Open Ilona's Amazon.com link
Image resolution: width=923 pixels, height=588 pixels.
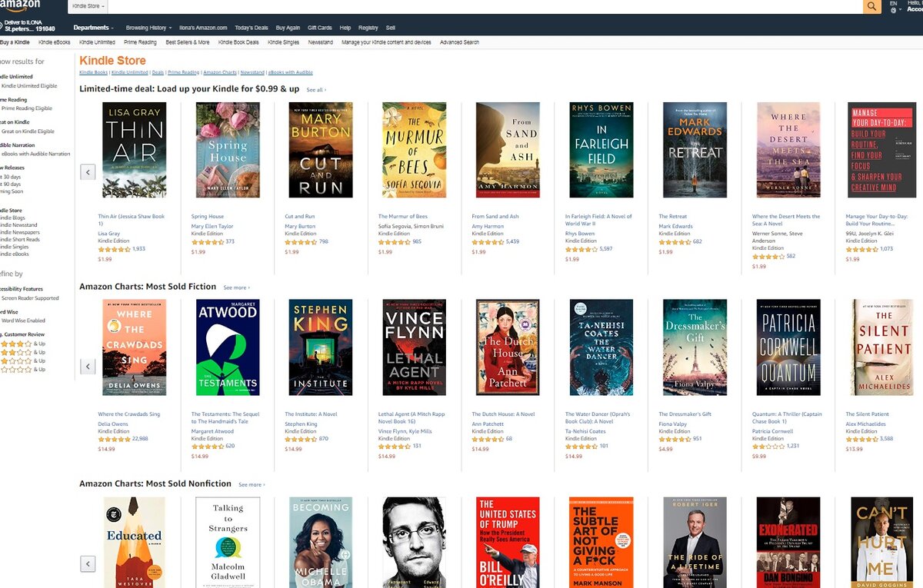pyautogui.click(x=204, y=28)
